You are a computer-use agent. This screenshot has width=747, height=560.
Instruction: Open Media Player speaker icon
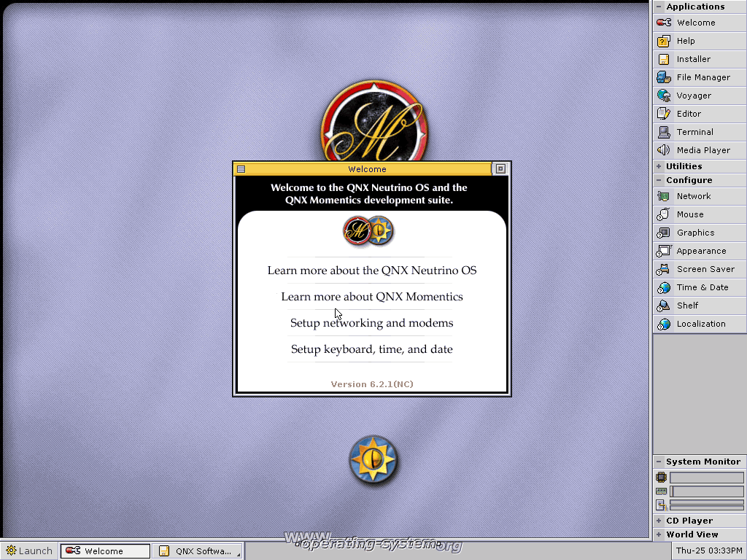pyautogui.click(x=664, y=150)
